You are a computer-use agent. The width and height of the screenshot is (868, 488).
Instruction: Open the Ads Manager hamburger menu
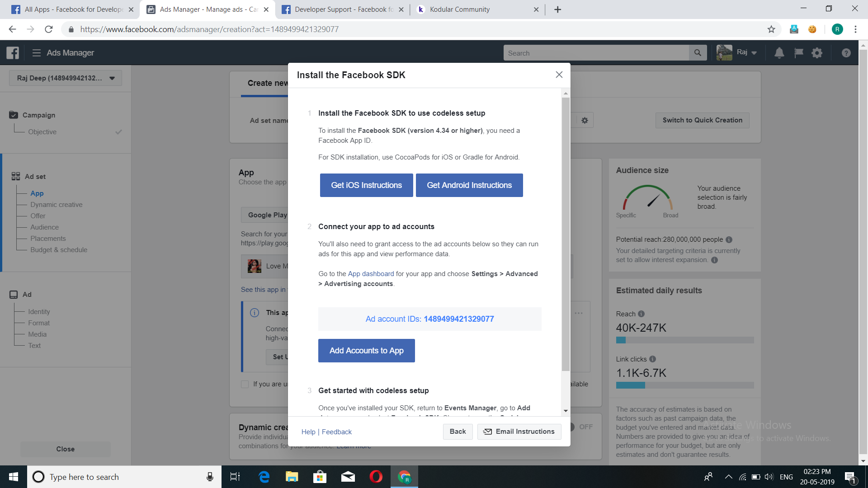(37, 53)
